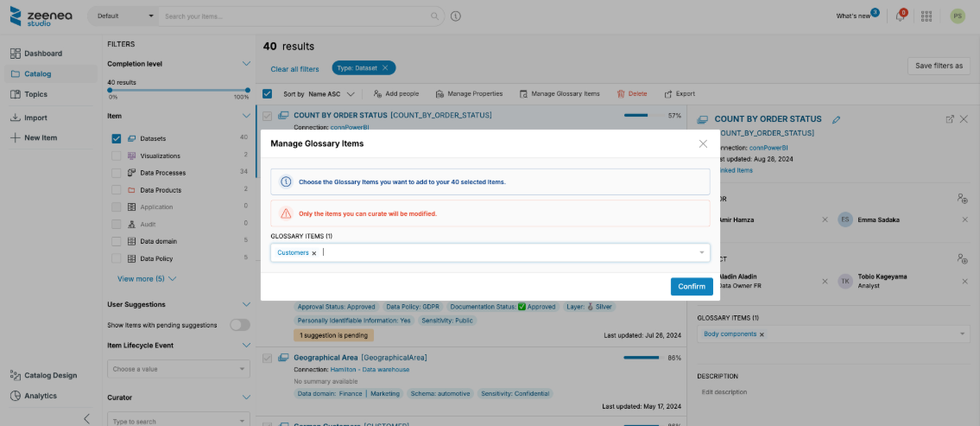
Task: Open the apps grid icon
Action: pyautogui.click(x=926, y=16)
